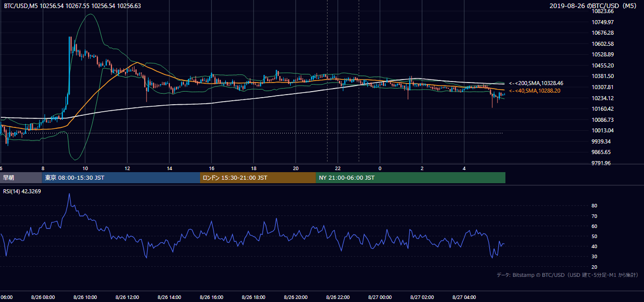This screenshot has width=644, height=302.
Task: Click price axis value 10676.28
Action: tap(603, 33)
